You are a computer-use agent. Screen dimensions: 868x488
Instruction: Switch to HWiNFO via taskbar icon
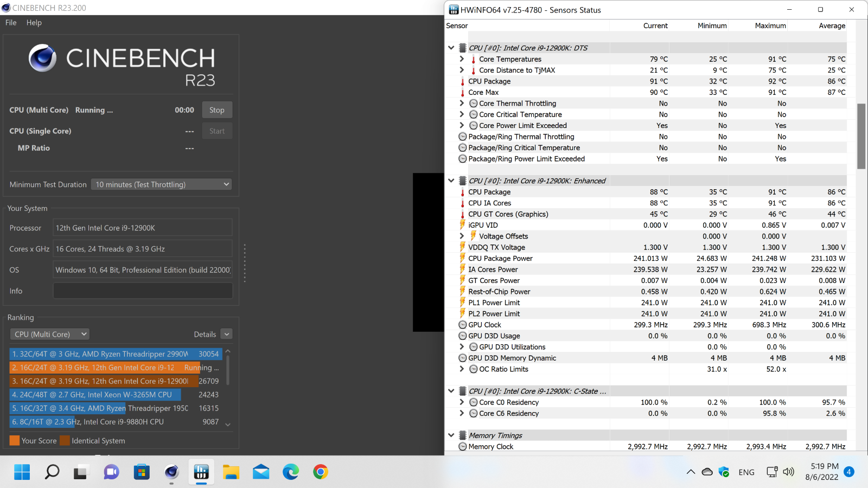pos(201,472)
